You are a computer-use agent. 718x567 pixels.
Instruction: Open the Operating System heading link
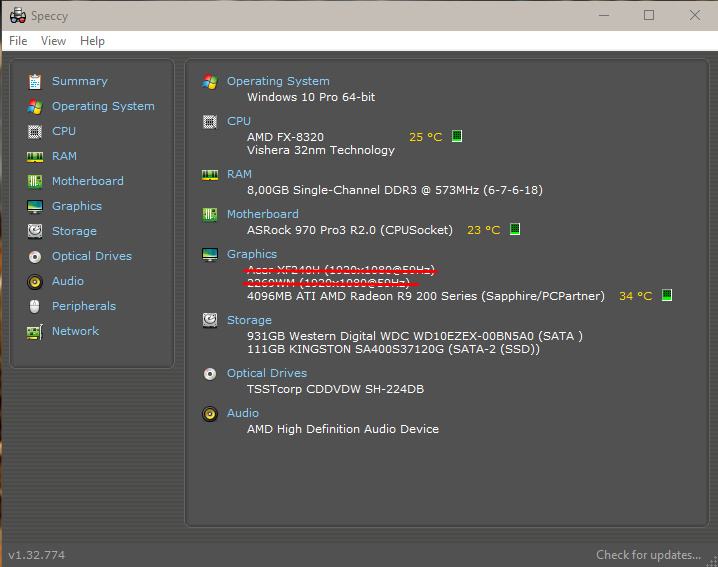[x=278, y=81]
